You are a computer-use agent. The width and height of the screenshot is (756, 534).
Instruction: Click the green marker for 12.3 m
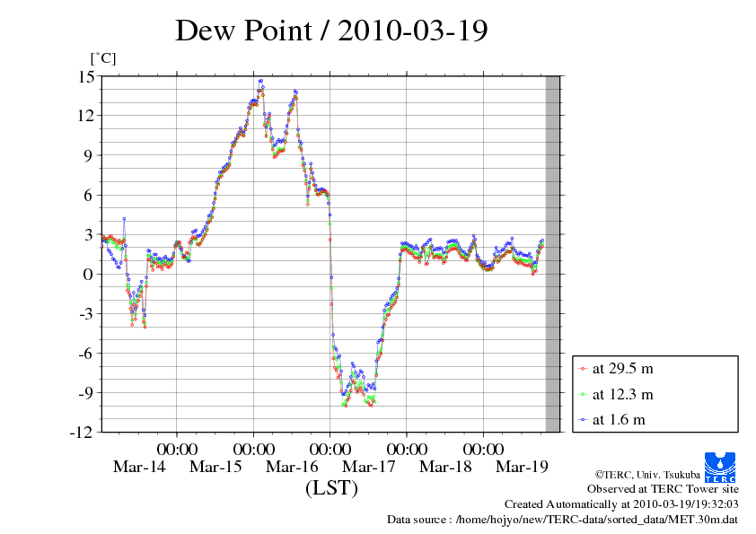click(584, 394)
